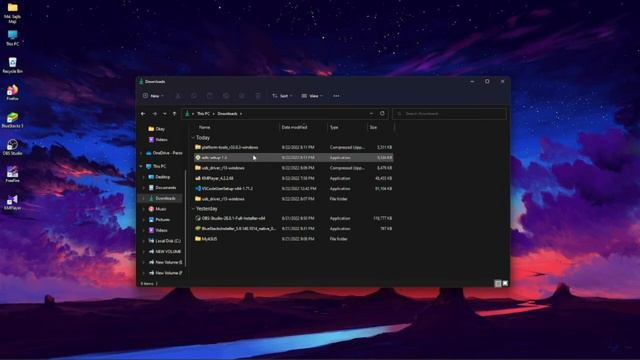Open recent locations dropdown arrow
Screen dimensions: 640x360
(x=164, y=113)
